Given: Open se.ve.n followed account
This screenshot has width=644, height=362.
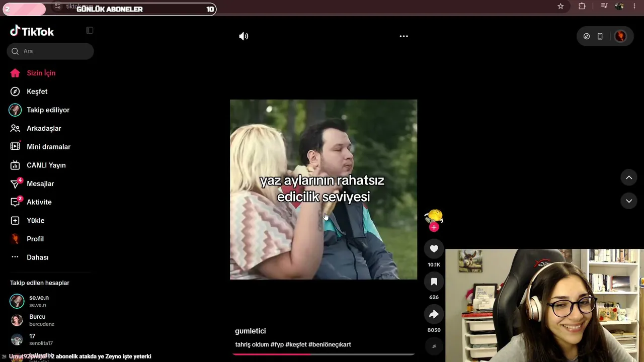Looking at the screenshot, I should tap(50, 301).
